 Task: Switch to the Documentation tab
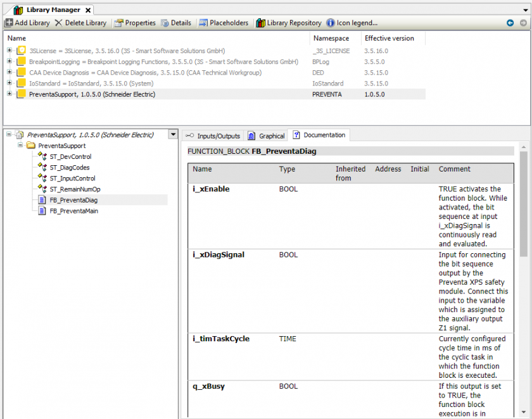(x=319, y=135)
